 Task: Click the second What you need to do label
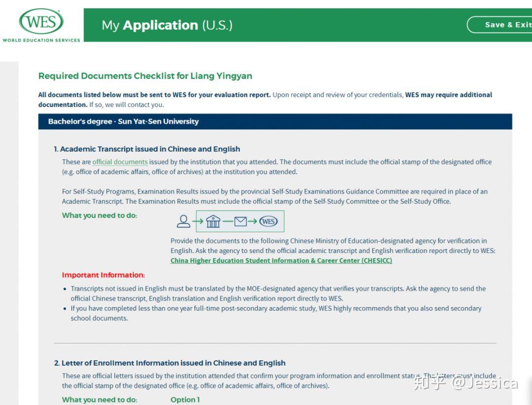tap(100, 400)
